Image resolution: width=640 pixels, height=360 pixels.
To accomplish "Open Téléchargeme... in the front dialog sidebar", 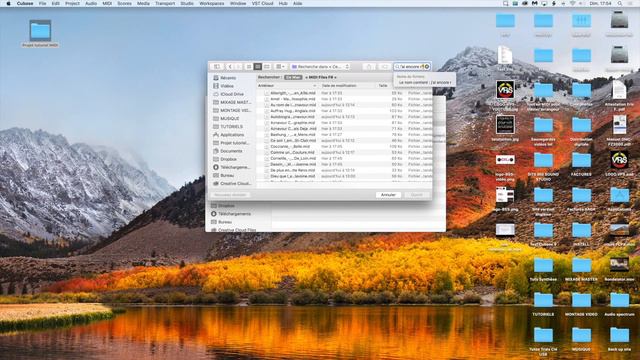I will (x=231, y=167).
